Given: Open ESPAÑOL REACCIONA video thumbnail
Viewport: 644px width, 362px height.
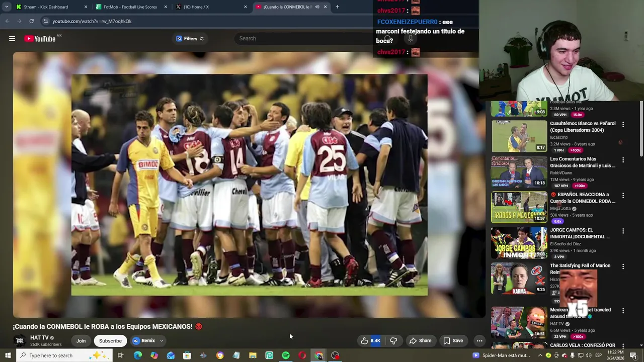Looking at the screenshot, I should click(519, 207).
